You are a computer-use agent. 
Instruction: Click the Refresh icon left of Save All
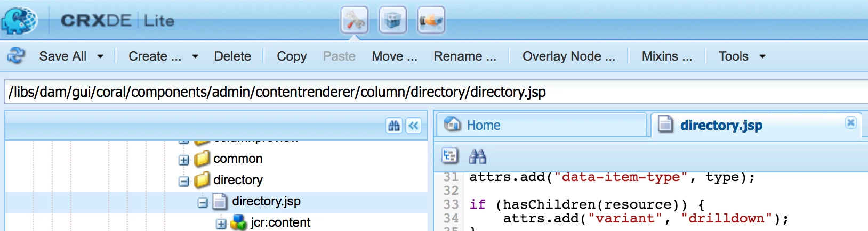17,56
